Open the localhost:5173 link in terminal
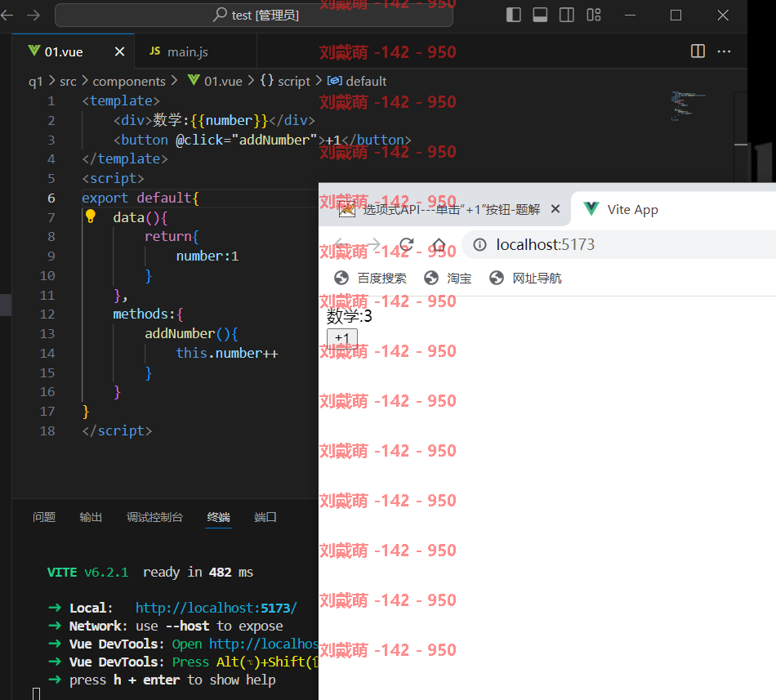Screen dimensions: 776x700 [216, 608]
